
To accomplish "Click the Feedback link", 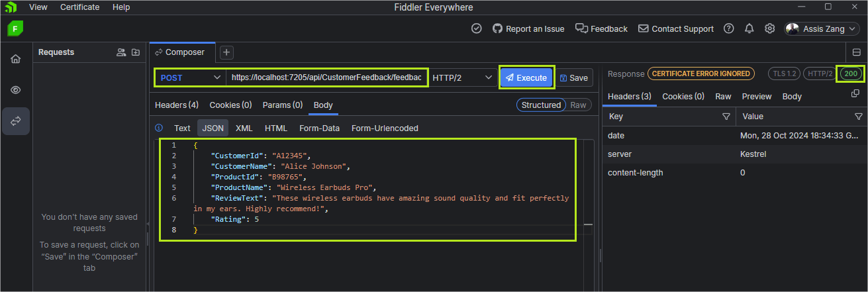I will click(x=601, y=28).
